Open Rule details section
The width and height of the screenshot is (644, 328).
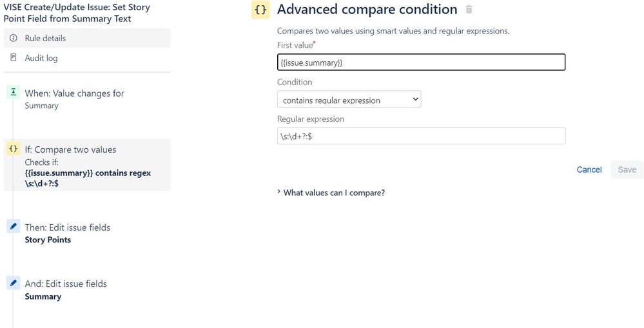45,39
